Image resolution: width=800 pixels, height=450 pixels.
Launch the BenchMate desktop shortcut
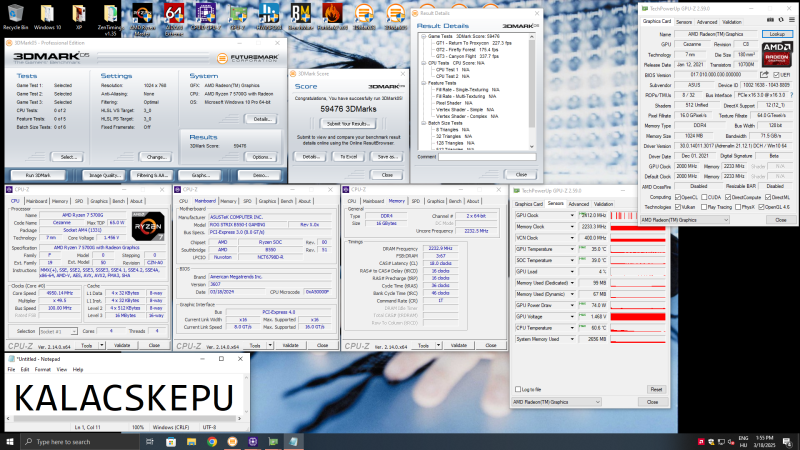coord(301,17)
